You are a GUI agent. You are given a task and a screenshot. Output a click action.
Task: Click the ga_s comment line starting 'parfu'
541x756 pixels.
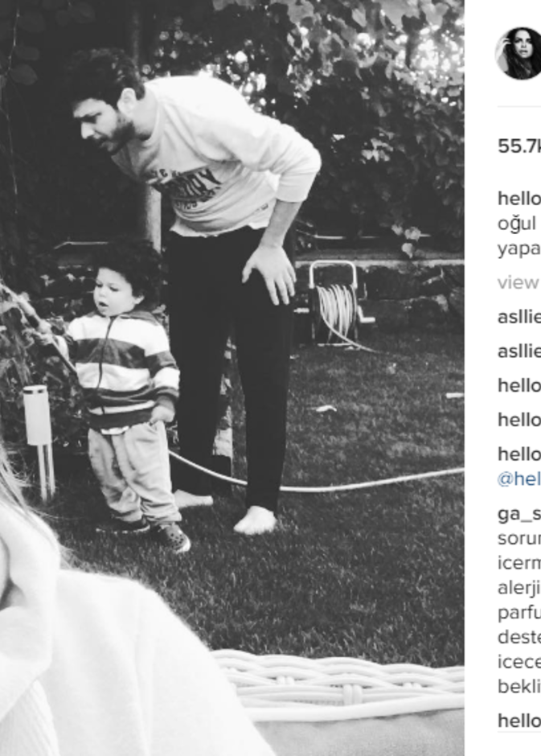click(x=519, y=612)
